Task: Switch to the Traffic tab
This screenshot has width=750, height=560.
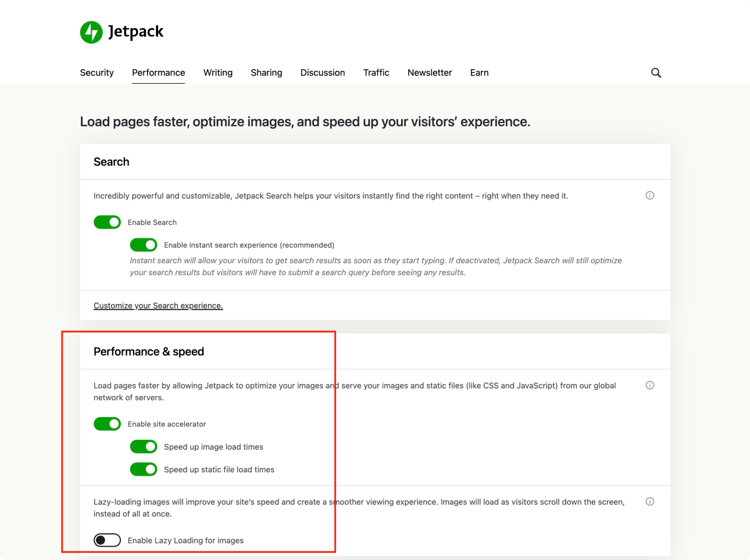Action: tap(376, 73)
